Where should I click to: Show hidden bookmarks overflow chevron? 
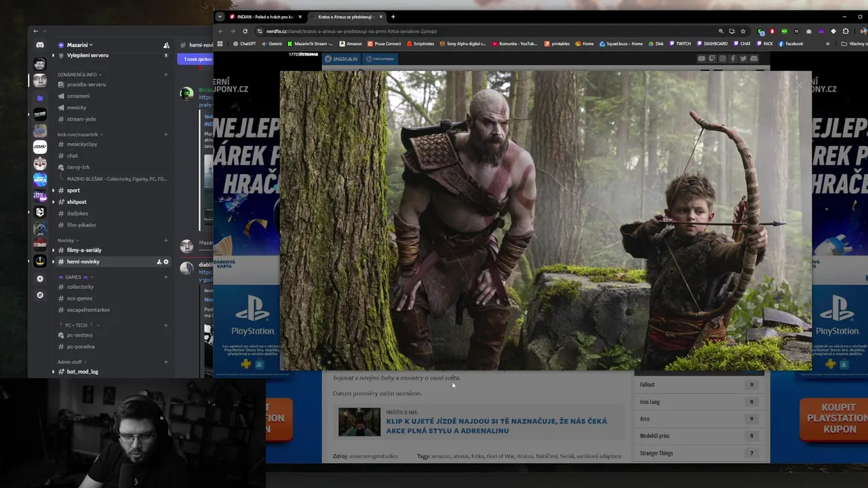pos(827,43)
